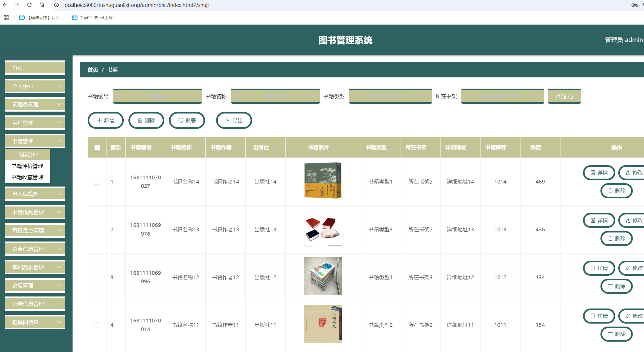Check the row for 书籍名称13
This screenshot has width=644, height=352.
[x=96, y=229]
